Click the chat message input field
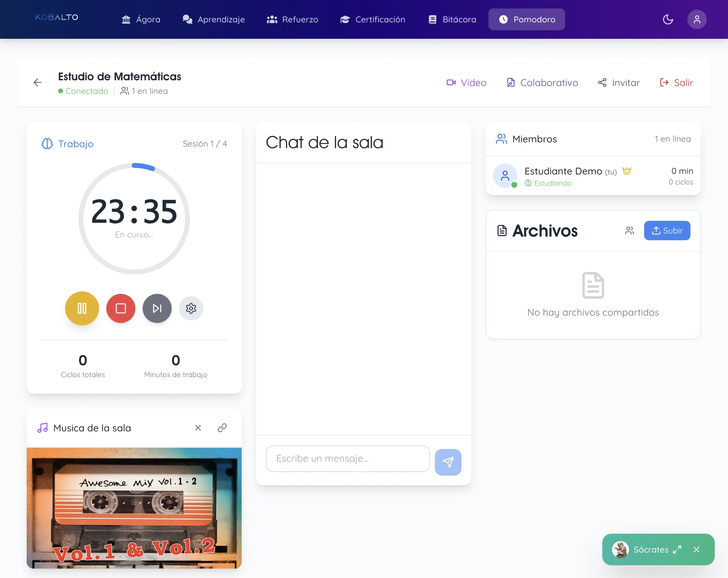Viewport: 728px width, 578px height. pos(348,458)
